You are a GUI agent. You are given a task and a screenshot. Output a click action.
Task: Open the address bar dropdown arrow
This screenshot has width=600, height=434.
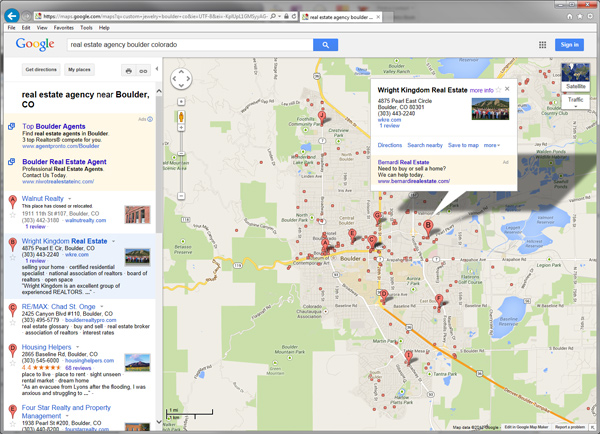(280, 16)
